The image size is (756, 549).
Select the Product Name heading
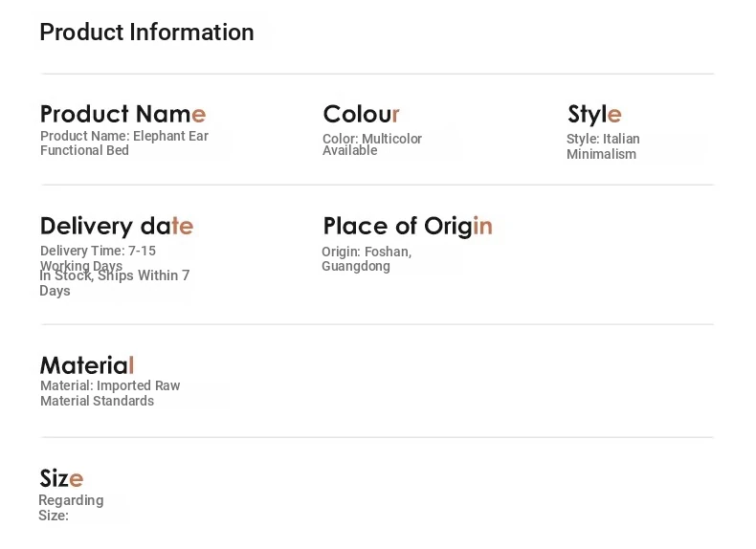[x=122, y=114]
